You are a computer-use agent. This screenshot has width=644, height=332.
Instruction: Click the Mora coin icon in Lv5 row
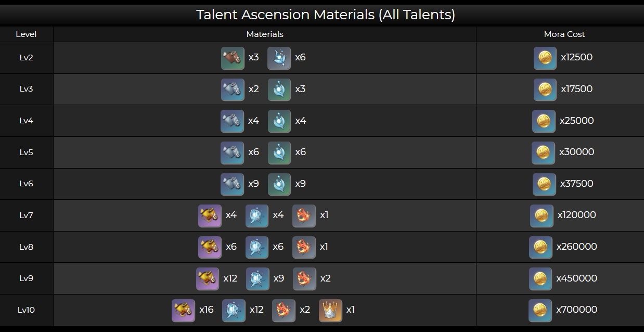pyautogui.click(x=543, y=152)
